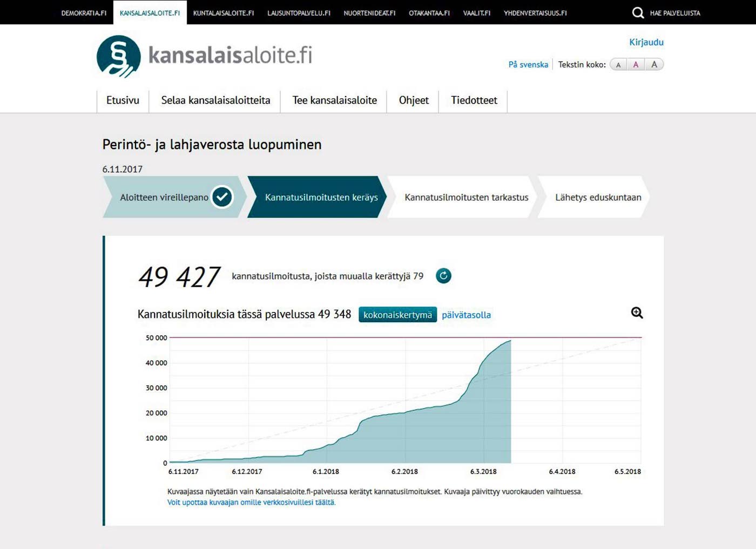Select the largest text size A

[x=654, y=65]
